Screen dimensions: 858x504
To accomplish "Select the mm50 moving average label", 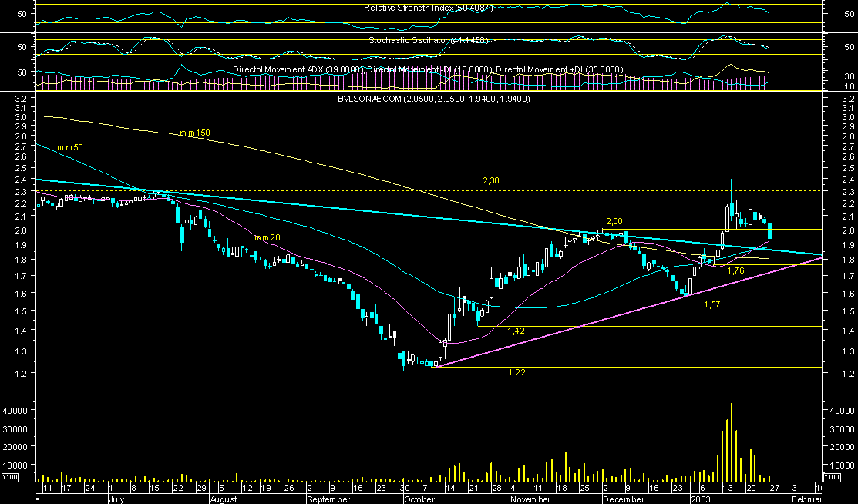I will [x=70, y=148].
